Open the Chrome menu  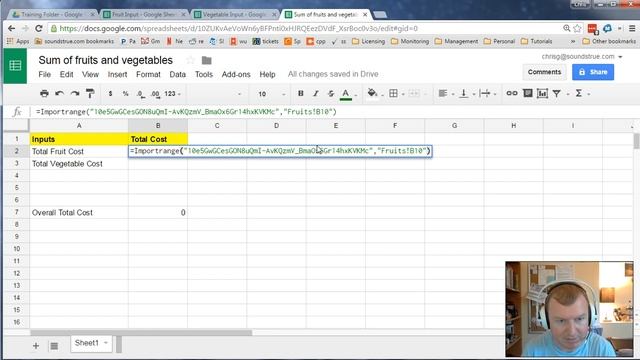tap(632, 28)
